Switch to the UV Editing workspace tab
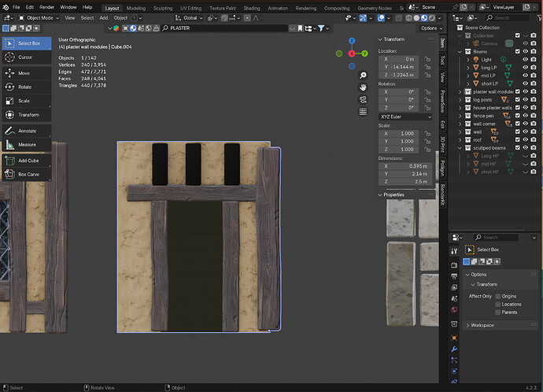Screen dimensions: 543x392 (x=190, y=8)
